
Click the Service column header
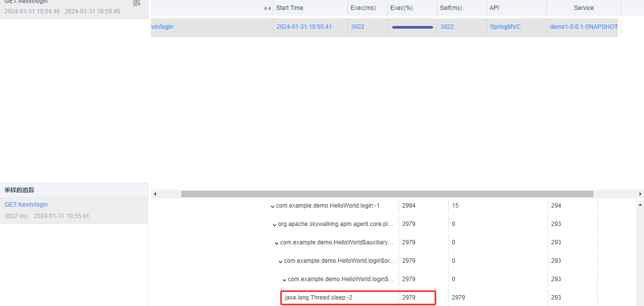583,8
